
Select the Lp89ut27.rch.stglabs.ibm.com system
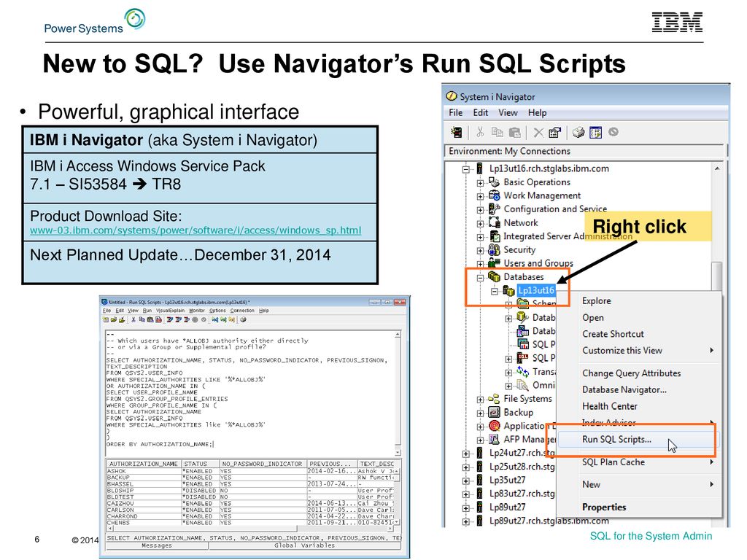549,521
